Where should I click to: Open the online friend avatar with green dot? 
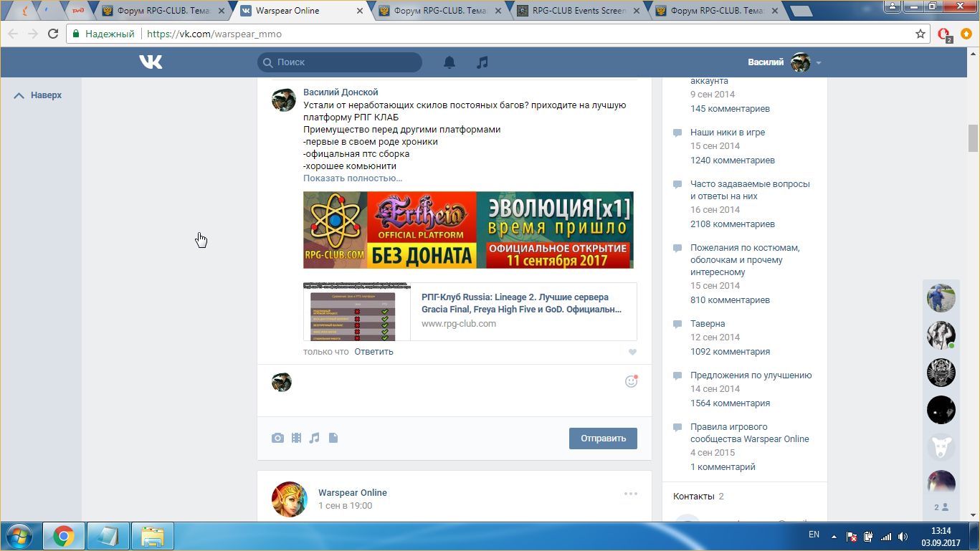coord(941,335)
